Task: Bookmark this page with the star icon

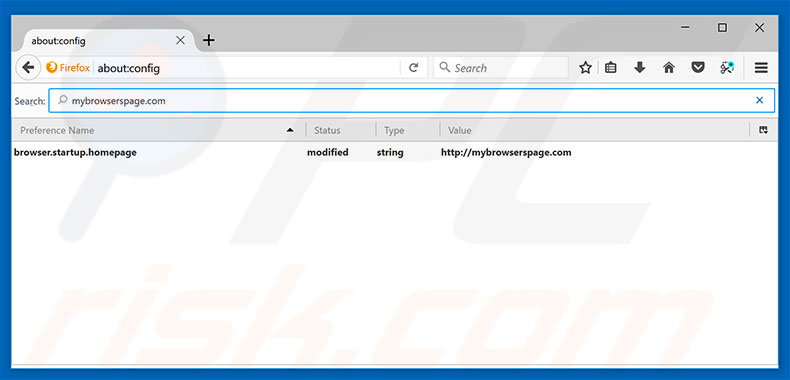Action: [x=585, y=68]
